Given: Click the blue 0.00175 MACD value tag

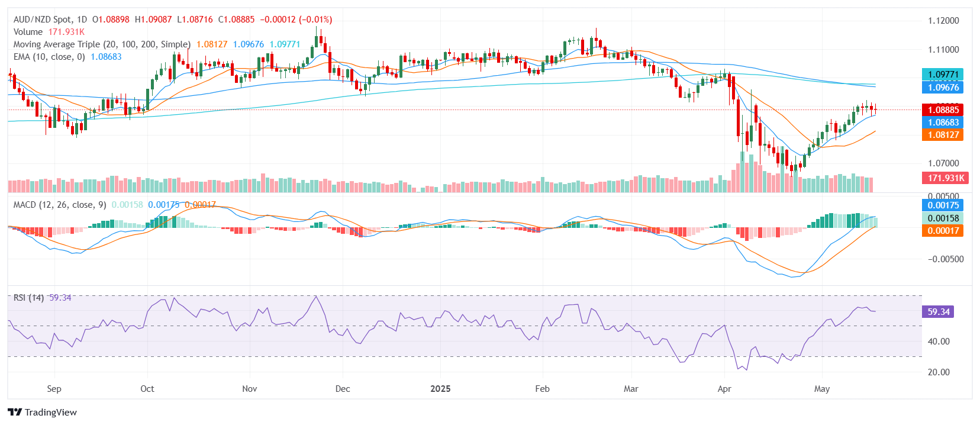Looking at the screenshot, I should click(x=943, y=205).
